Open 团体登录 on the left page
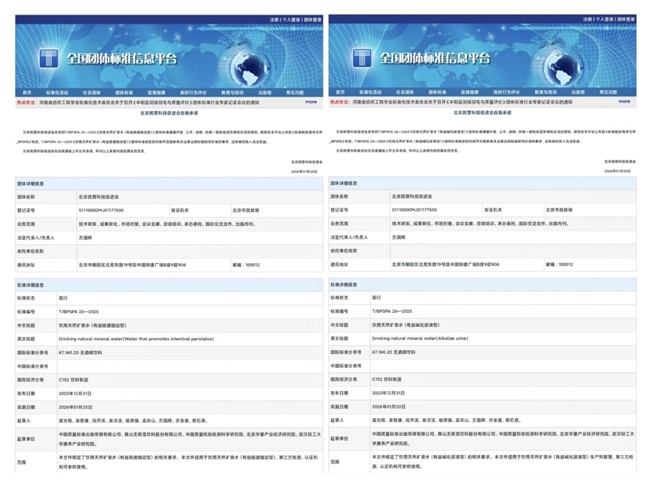Viewport: 650px width, 486px height. click(x=313, y=19)
